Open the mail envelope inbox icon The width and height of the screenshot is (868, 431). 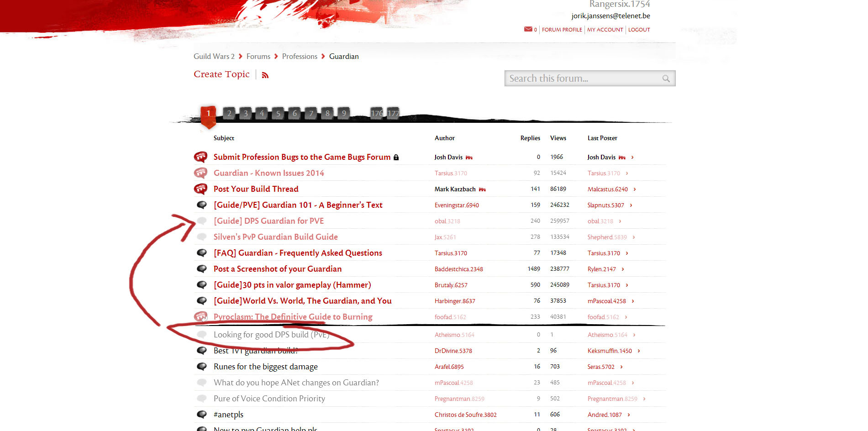[528, 29]
